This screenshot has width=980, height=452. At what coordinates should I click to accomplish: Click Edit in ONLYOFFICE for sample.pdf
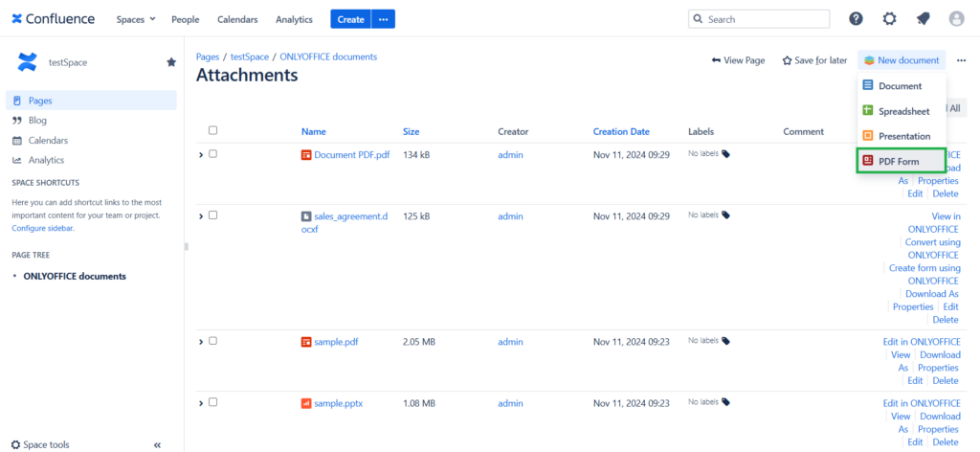[922, 342]
